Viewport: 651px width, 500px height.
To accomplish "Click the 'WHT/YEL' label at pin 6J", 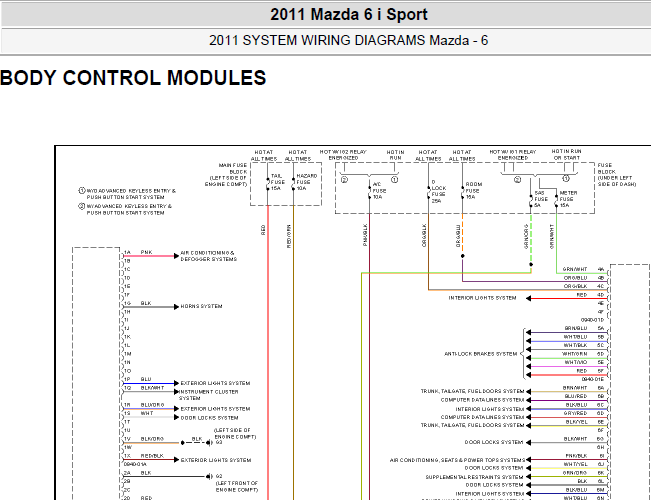I will tap(575, 464).
